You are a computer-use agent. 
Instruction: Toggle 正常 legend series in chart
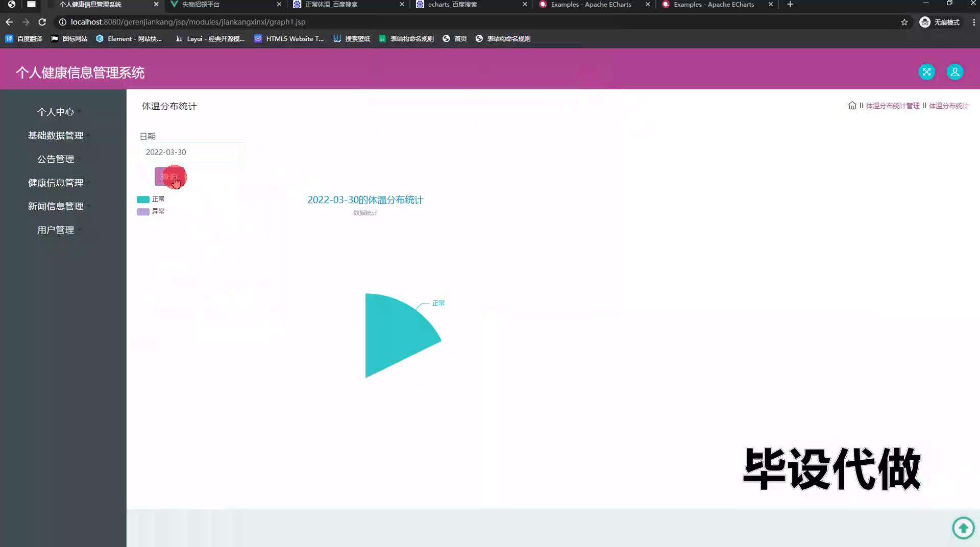[151, 199]
